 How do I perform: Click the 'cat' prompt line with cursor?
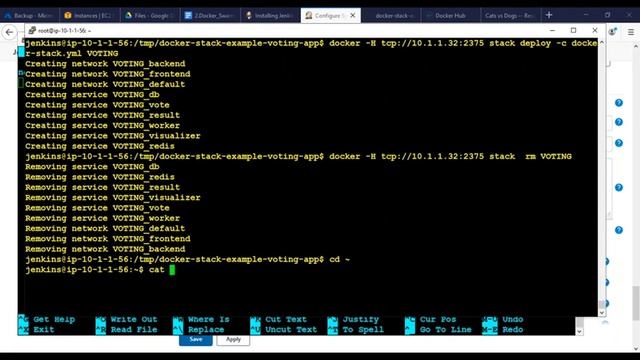click(x=100, y=270)
